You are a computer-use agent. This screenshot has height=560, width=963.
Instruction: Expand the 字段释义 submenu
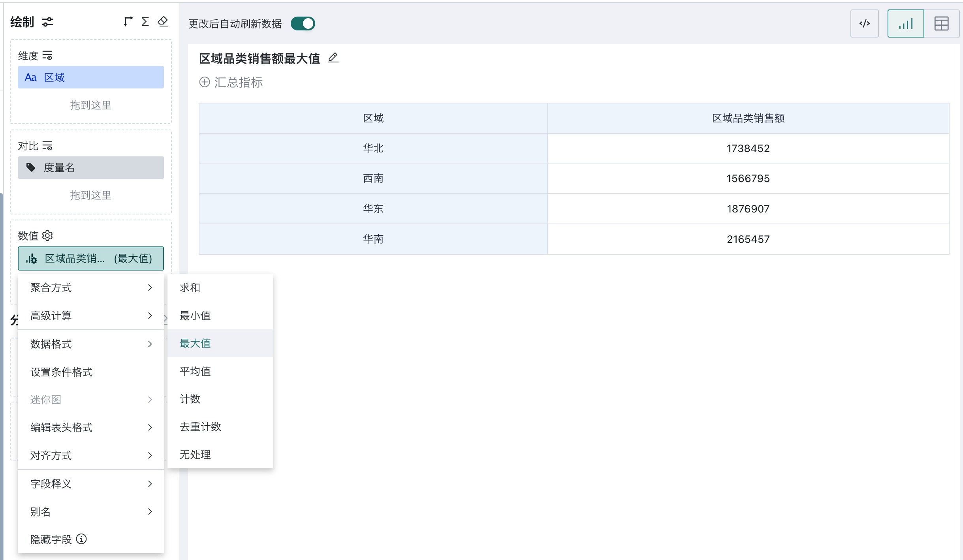91,484
